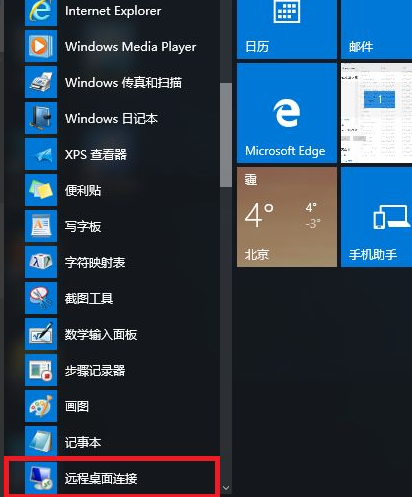Click the 字符映射表 label text
Viewport: 412px width, 497px height.
point(95,262)
